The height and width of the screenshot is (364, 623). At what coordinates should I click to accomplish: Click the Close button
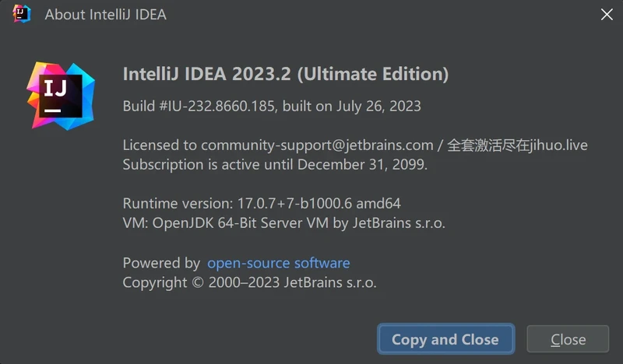[x=568, y=339]
